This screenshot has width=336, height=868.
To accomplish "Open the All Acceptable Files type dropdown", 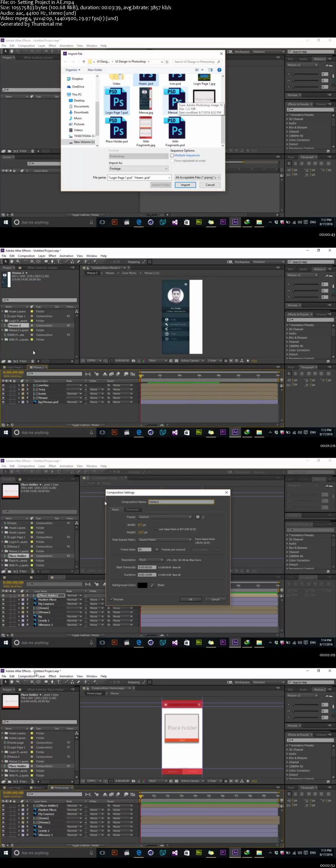I will click(x=198, y=177).
